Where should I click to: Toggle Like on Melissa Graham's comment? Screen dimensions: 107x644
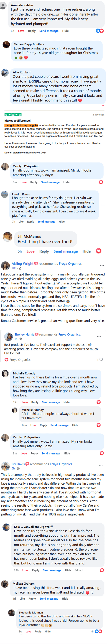(22, 598)
